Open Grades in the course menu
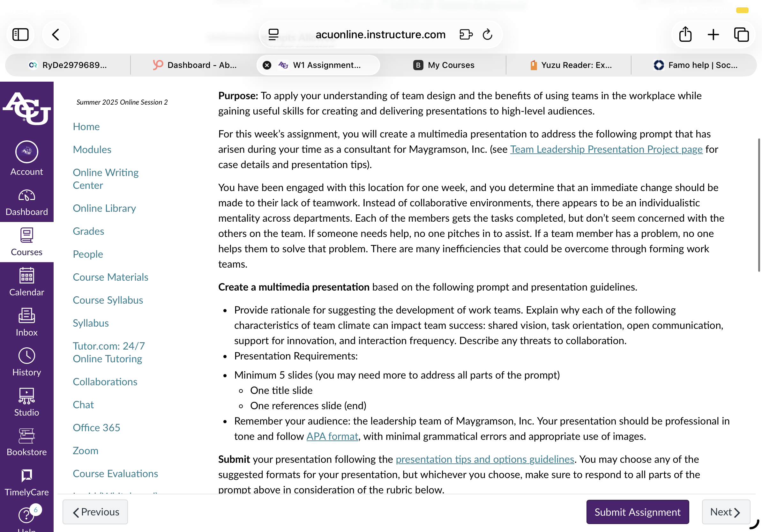762x532 pixels. pyautogui.click(x=88, y=231)
